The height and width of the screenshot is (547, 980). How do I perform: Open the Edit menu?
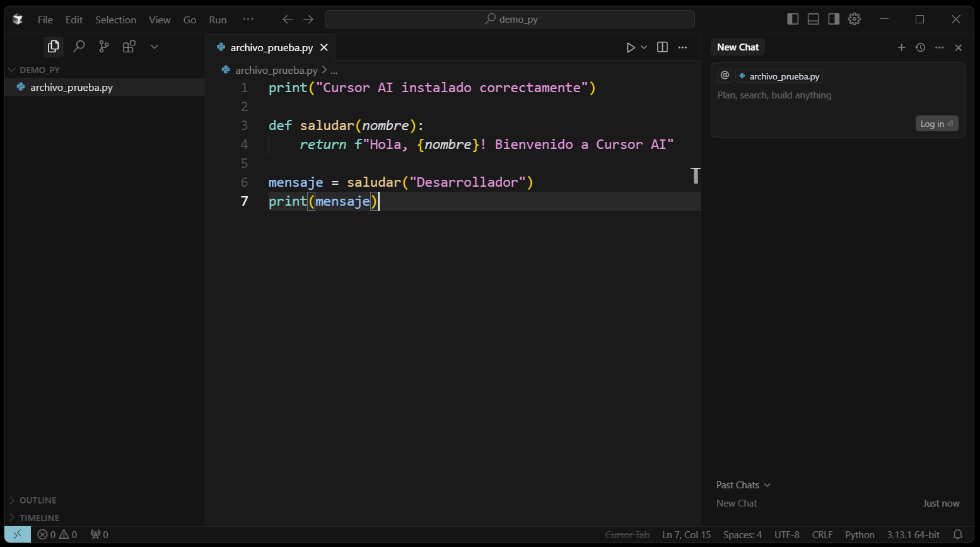click(74, 20)
